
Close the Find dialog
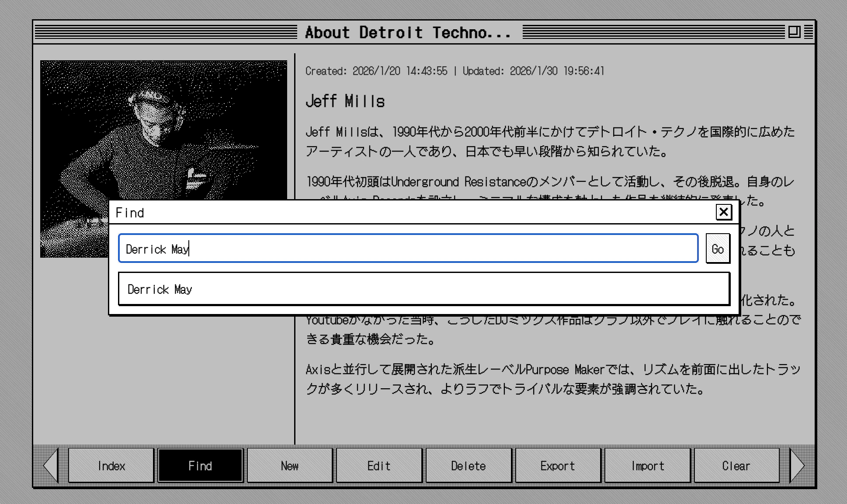[x=724, y=212]
